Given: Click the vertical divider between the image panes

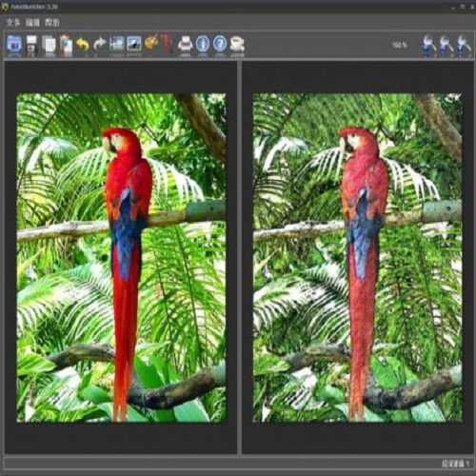Looking at the screenshot, I should (x=240, y=257).
